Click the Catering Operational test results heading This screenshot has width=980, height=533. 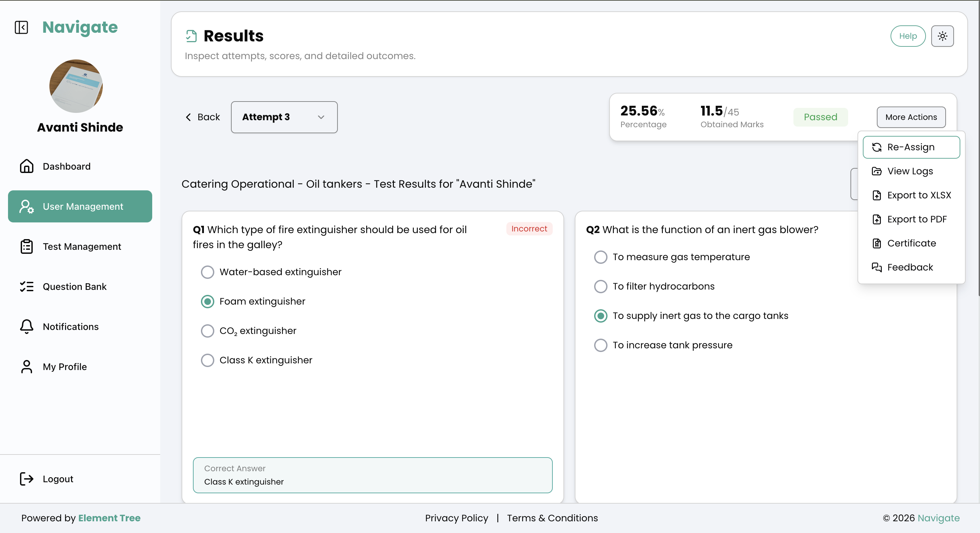[x=358, y=184]
